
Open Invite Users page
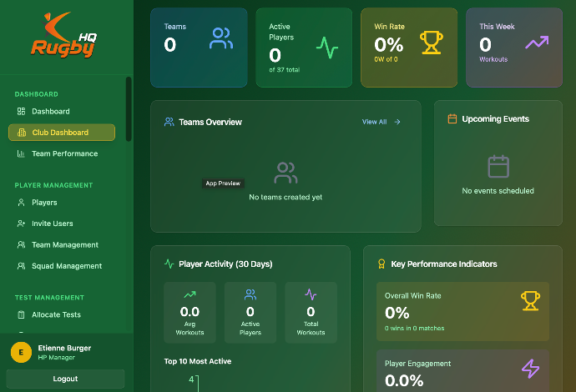(52, 224)
